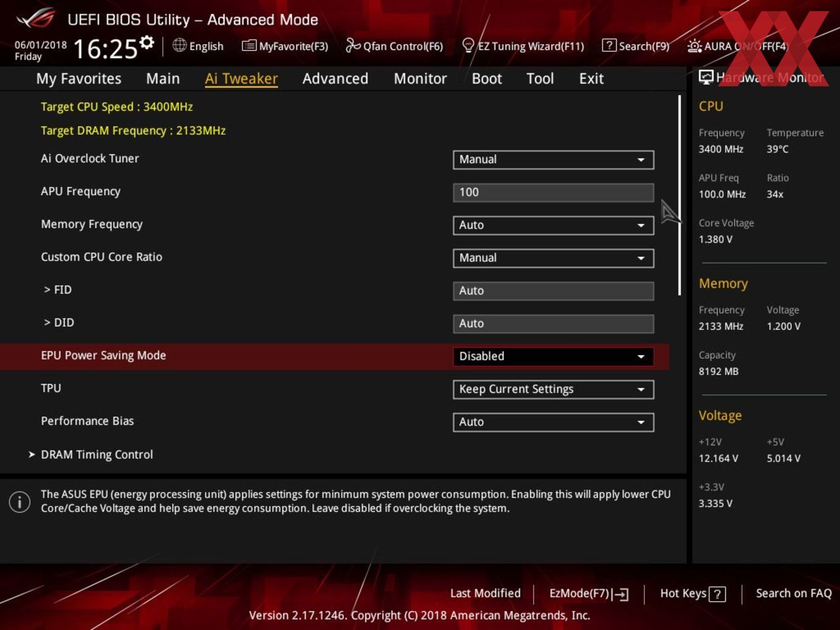Screen dimensions: 840x630
Task: Click the Search question mark icon
Action: [609, 45]
